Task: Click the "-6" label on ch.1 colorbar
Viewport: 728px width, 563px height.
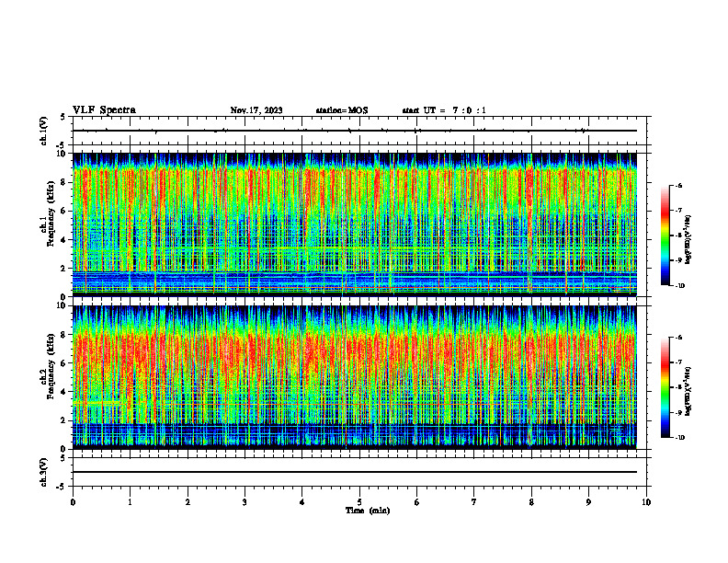Action: point(679,186)
